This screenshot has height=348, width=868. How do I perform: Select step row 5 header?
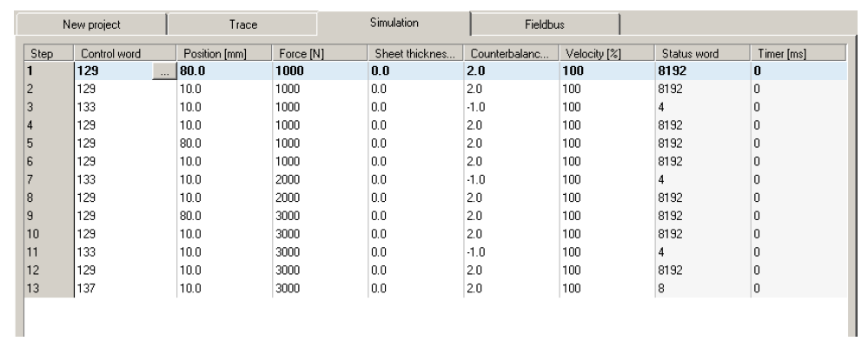[x=49, y=144]
